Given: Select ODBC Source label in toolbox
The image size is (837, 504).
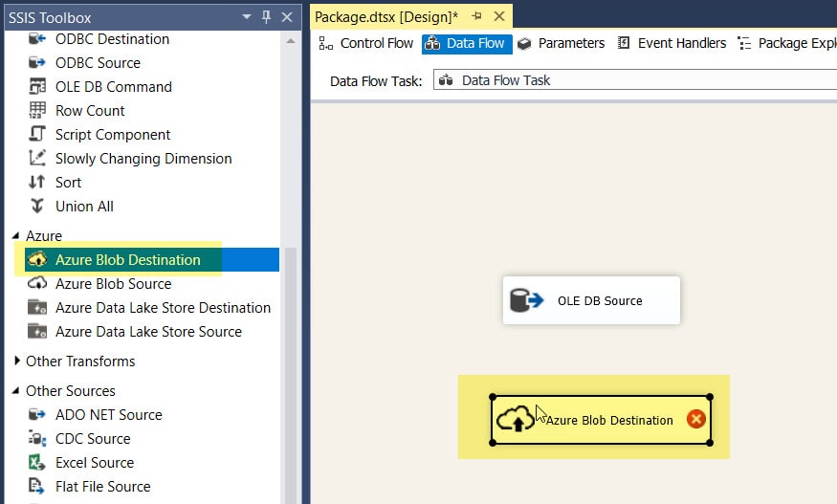Looking at the screenshot, I should [98, 63].
